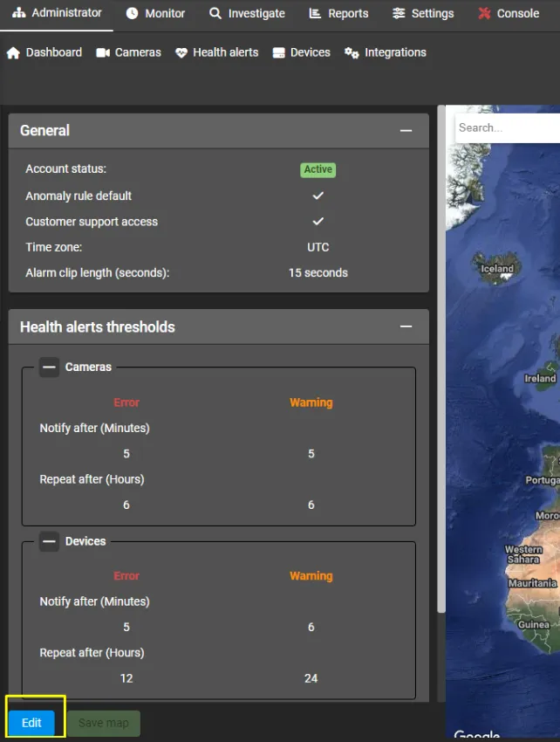Click the Account status label
560x742 pixels.
pyautogui.click(x=65, y=169)
